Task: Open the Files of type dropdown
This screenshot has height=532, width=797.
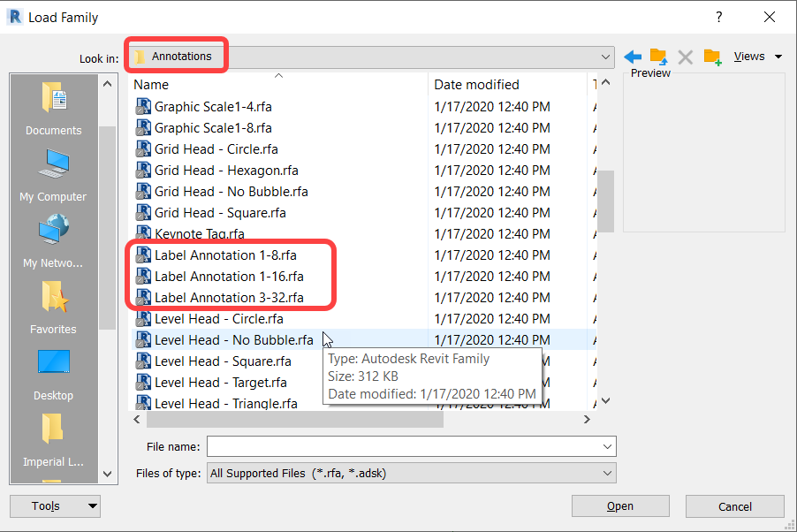Action: click(x=608, y=473)
